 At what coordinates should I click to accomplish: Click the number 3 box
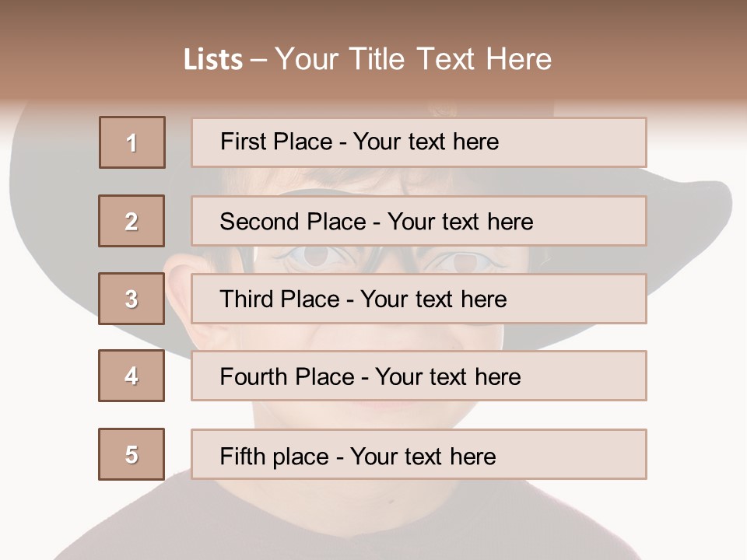tap(132, 299)
